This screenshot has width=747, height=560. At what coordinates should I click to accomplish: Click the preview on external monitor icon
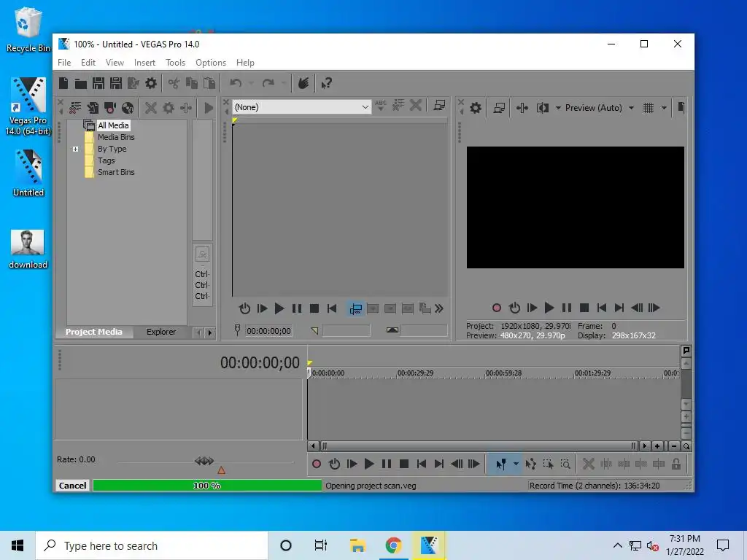pyautogui.click(x=499, y=108)
